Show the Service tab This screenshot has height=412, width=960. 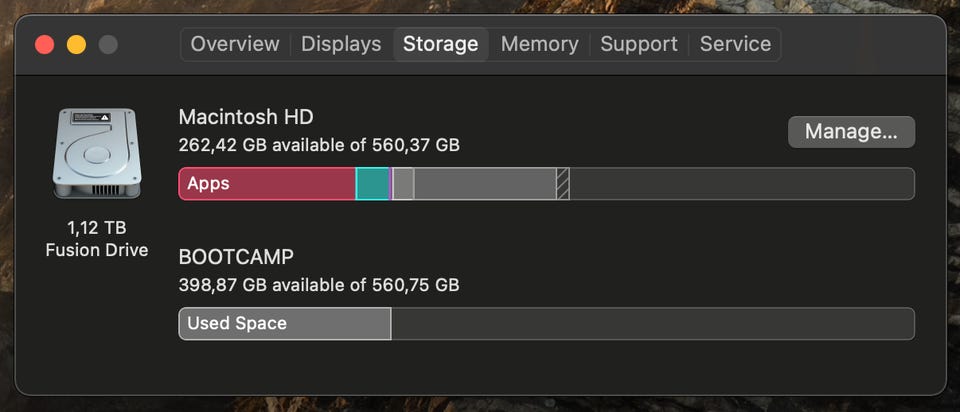point(735,44)
